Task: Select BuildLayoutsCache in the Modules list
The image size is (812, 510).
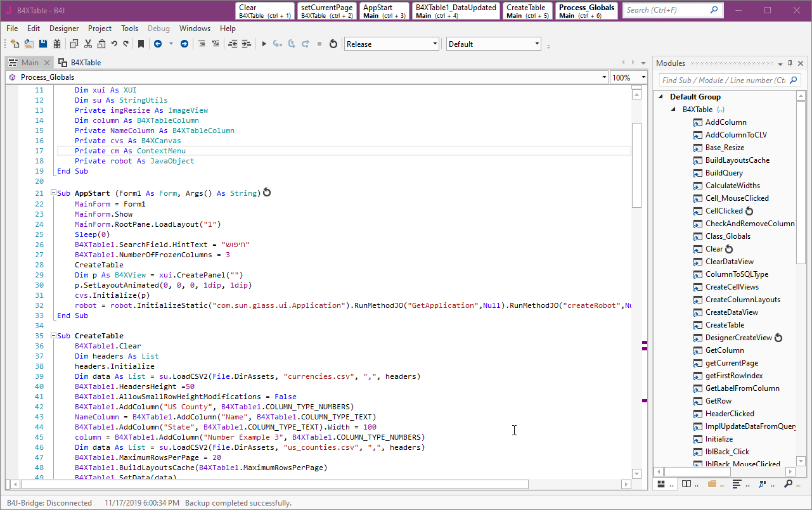Action: [x=737, y=160]
